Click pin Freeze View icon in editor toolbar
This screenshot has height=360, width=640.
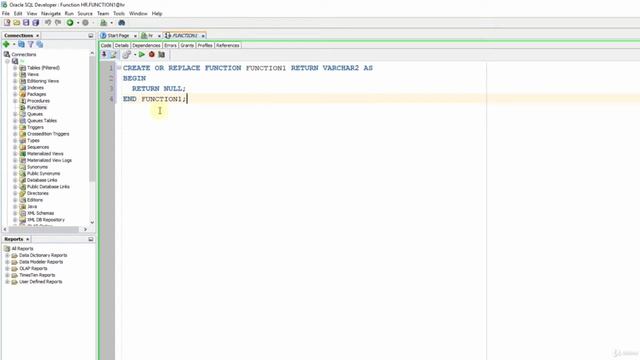104,54
